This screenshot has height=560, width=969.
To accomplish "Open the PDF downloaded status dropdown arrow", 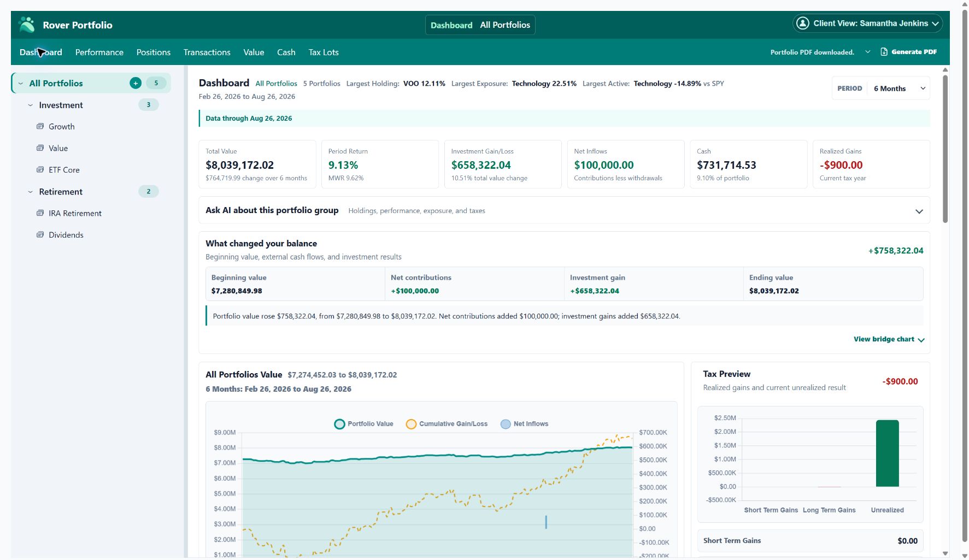I will coord(867,52).
